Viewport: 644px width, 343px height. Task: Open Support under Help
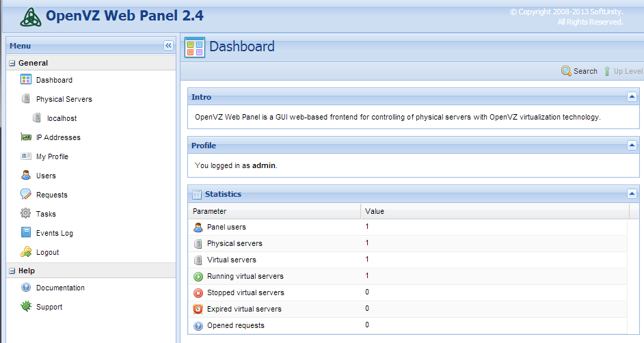coord(49,307)
